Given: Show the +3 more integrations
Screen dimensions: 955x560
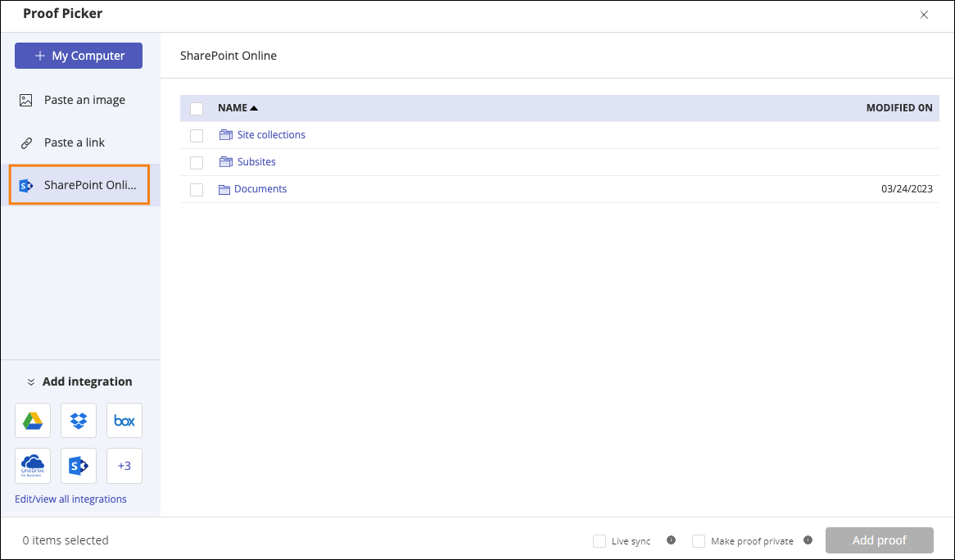Looking at the screenshot, I should (x=124, y=466).
